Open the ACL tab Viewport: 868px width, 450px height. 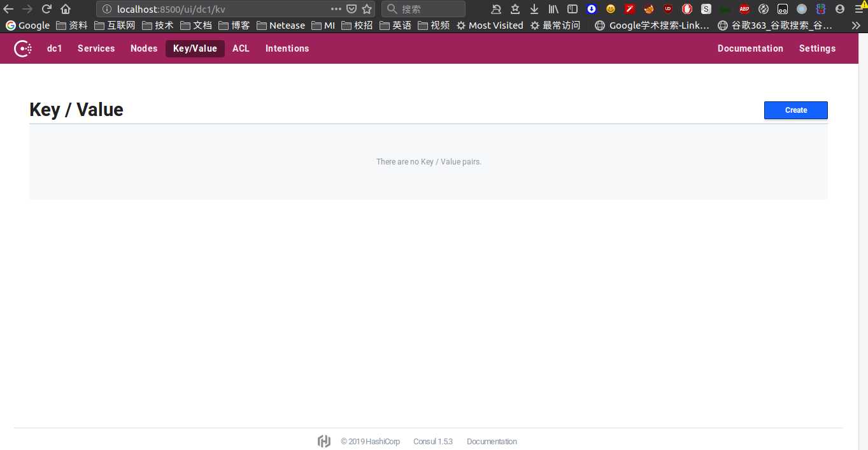tap(241, 48)
